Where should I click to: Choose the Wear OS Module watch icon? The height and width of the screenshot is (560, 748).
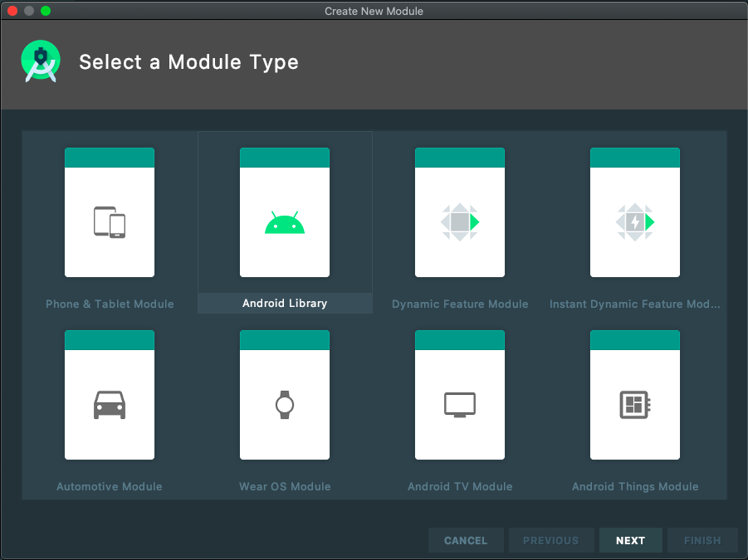pyautogui.click(x=285, y=404)
